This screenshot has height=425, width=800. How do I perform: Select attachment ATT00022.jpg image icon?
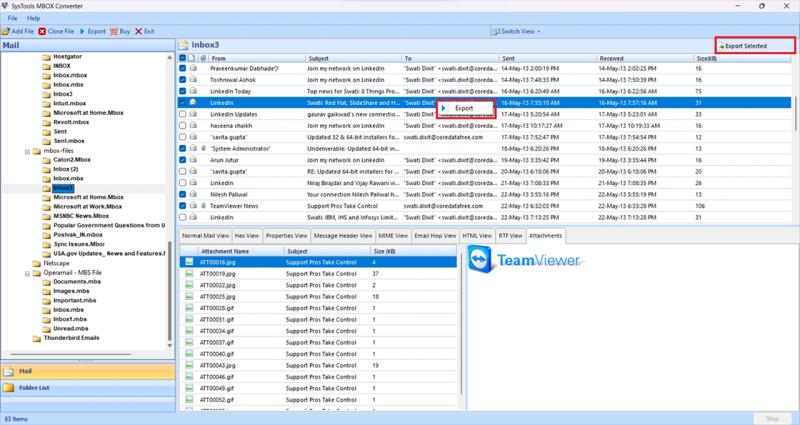189,285
